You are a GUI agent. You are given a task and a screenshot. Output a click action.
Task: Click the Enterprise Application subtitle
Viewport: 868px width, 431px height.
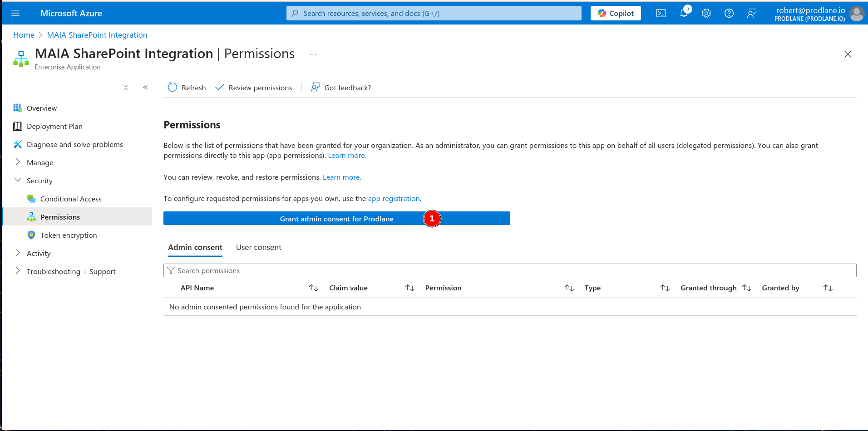(x=68, y=67)
